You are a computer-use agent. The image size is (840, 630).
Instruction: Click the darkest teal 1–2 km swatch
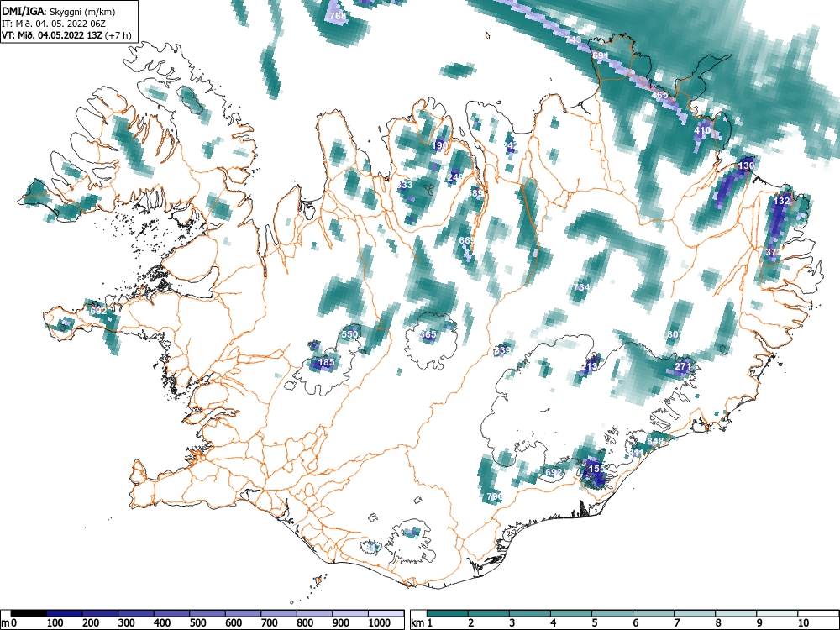[x=448, y=613]
